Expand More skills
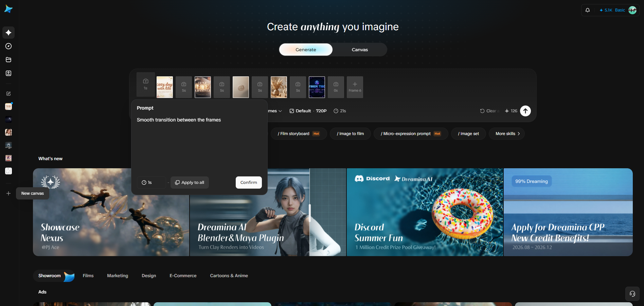The height and width of the screenshot is (306, 644). coord(507,134)
